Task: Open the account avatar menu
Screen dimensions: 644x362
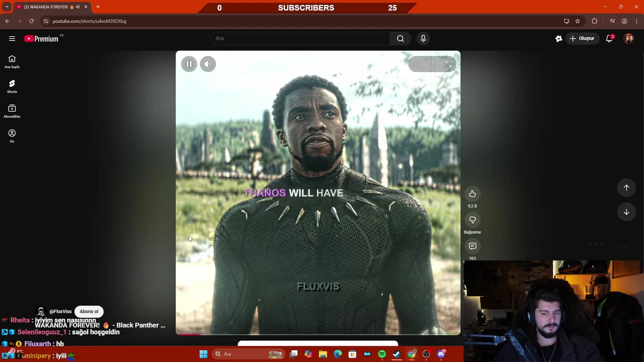Action: click(629, 38)
